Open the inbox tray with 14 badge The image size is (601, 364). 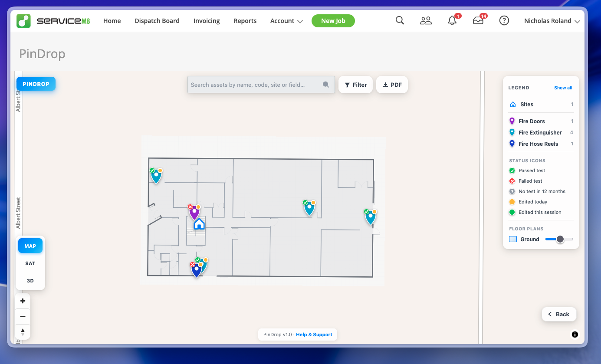[478, 20]
